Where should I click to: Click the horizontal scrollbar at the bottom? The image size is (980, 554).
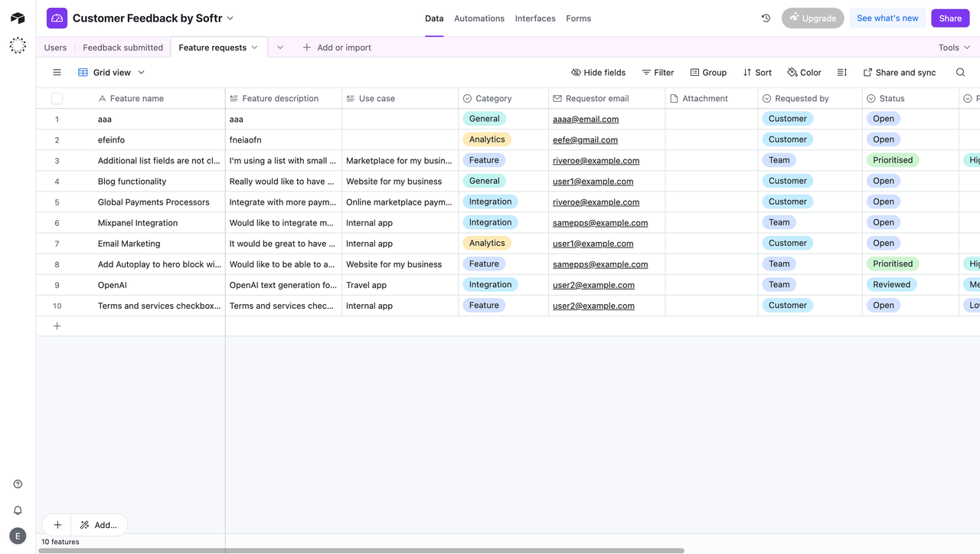click(x=361, y=550)
